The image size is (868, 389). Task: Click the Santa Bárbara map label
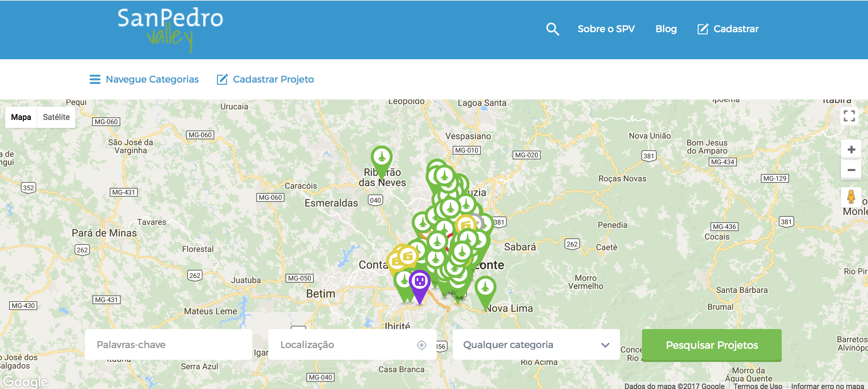[742, 290]
